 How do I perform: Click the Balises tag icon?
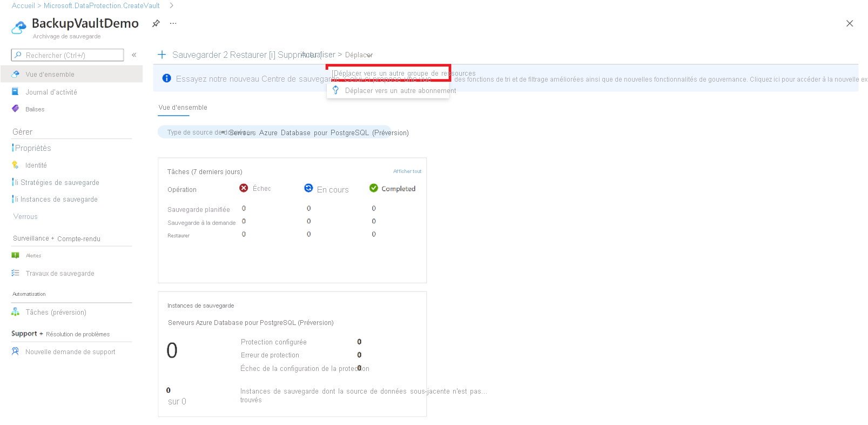15,109
